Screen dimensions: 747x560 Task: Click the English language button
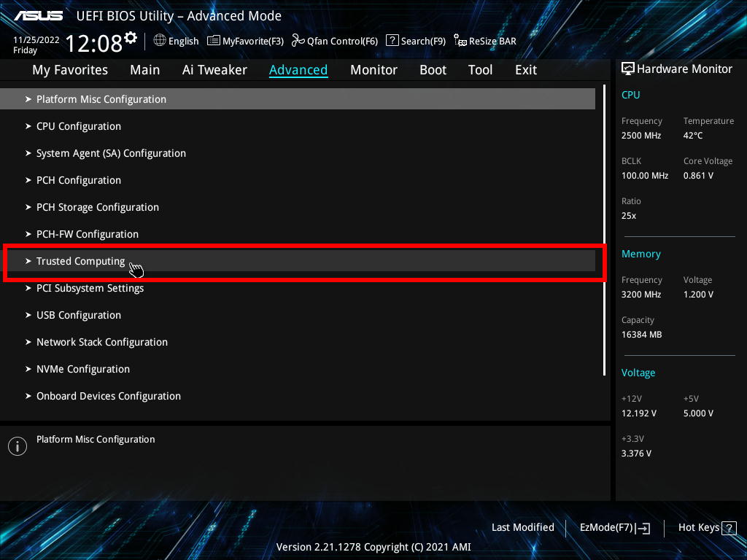[177, 41]
